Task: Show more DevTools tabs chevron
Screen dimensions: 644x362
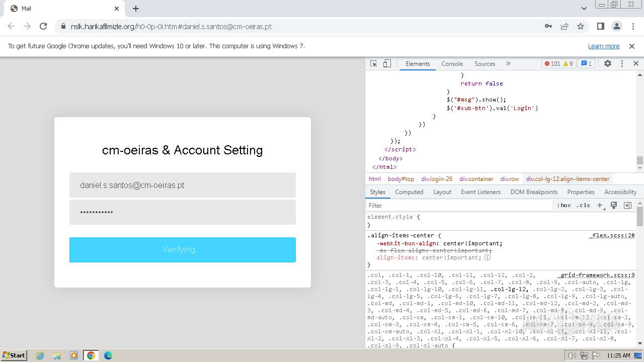Action: [x=508, y=64]
